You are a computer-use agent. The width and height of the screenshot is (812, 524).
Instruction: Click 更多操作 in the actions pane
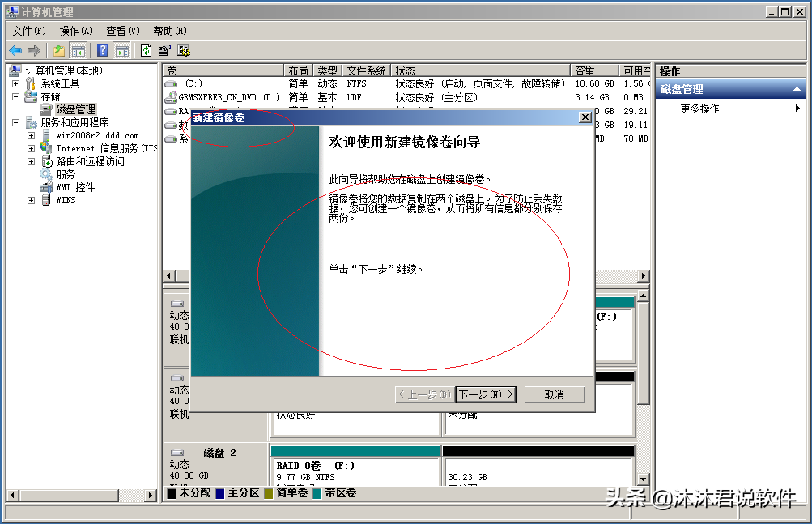pyautogui.click(x=699, y=109)
